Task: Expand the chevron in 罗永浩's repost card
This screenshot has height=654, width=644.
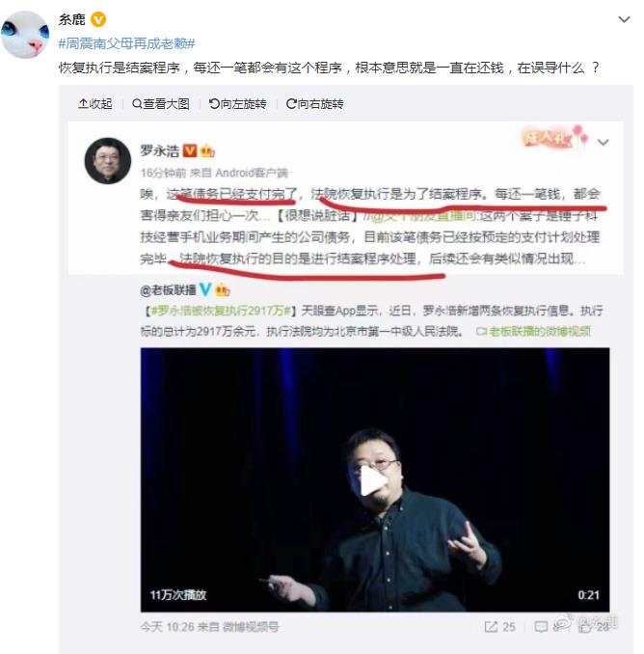Action: 603,142
